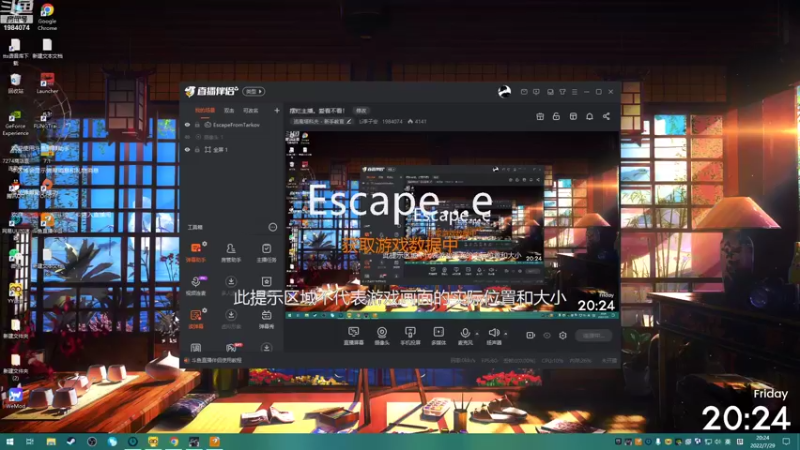Open the user avatar in the title bar

click(504, 92)
